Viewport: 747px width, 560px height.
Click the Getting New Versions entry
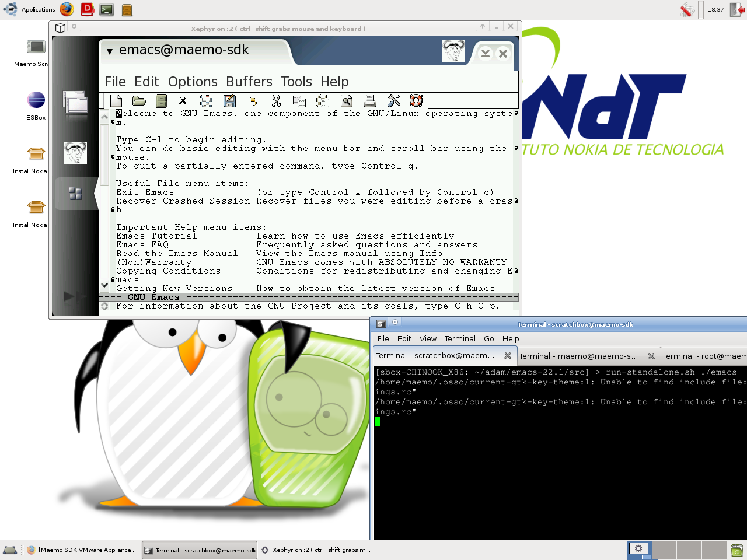174,289
